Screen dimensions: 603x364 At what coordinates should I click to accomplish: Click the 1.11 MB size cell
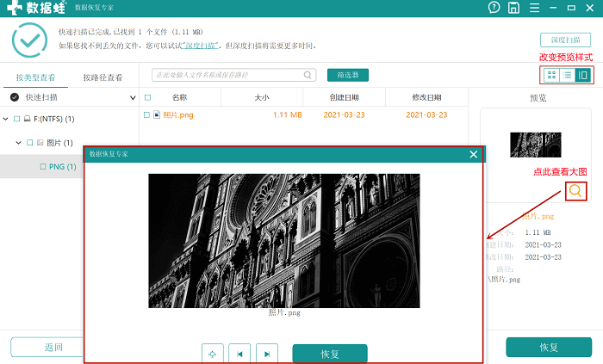[287, 114]
